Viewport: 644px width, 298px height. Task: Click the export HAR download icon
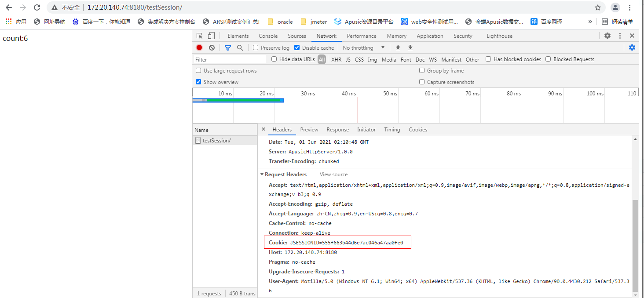[410, 47]
